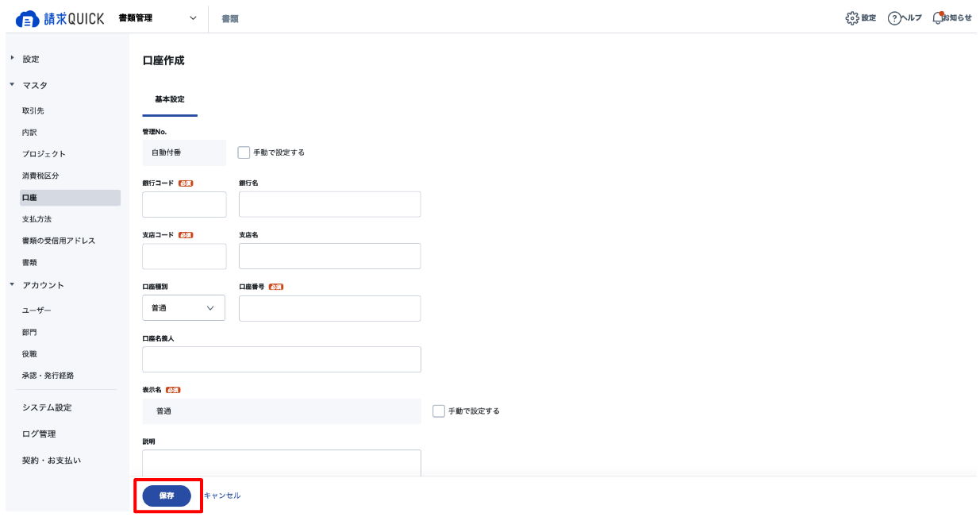
Task: Enable 手動で設定する checkbox for 管理No.
Action: click(244, 152)
